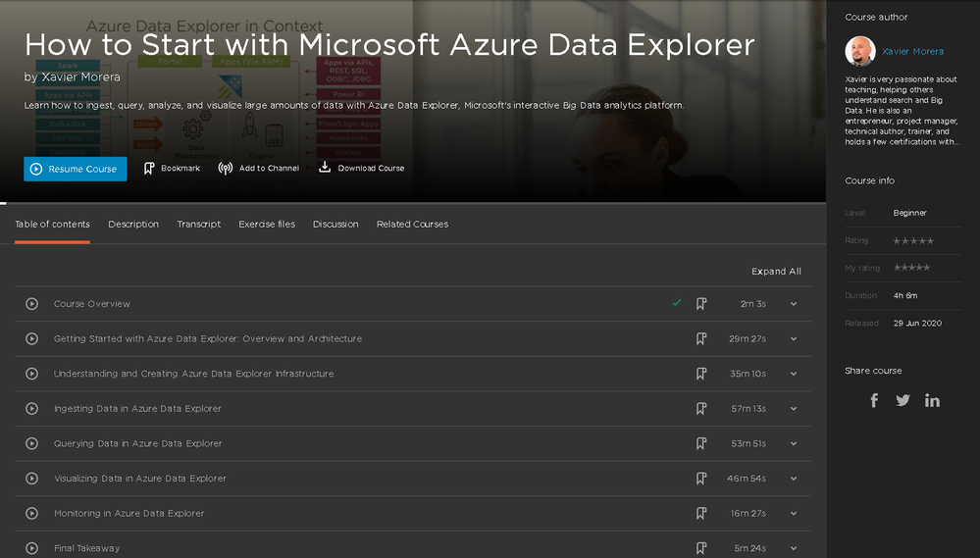Expand the Visualizing Data module chevron
Screen dimensions: 980x558
click(x=794, y=479)
